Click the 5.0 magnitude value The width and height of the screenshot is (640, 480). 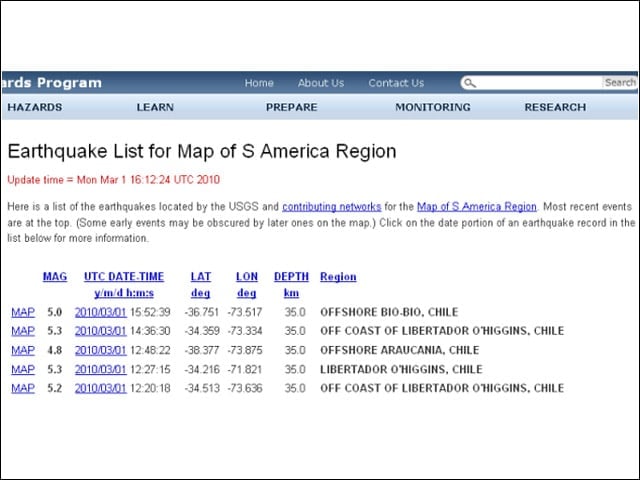(55, 312)
